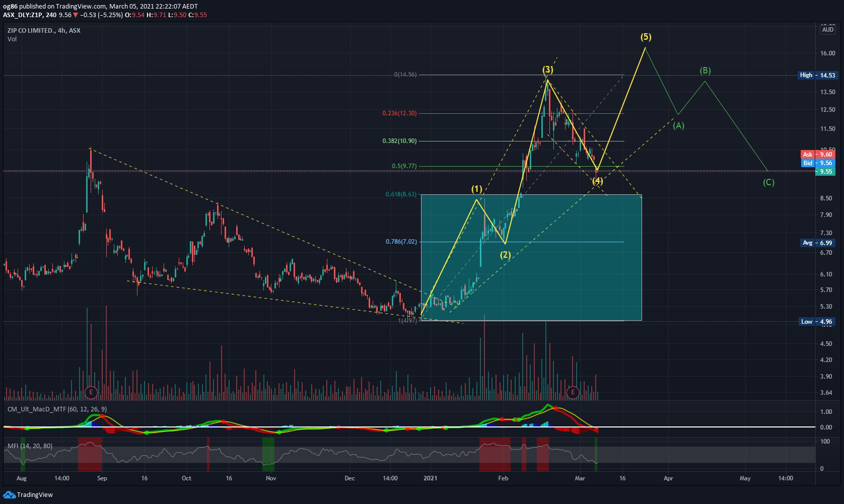Click the Sep date on time axis
Screen dimensions: 844x504
(102, 478)
